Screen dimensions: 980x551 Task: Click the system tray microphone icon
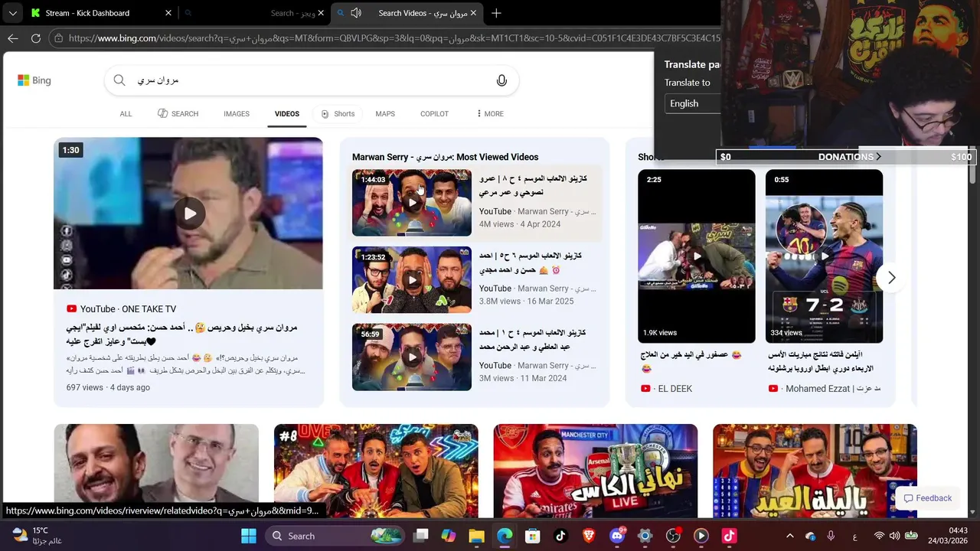[x=831, y=536]
